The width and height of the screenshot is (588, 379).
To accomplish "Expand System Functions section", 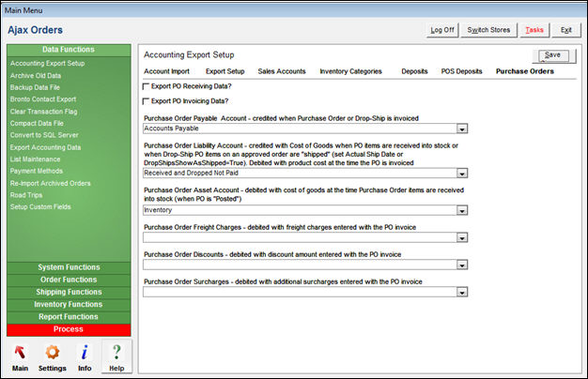I will tap(69, 267).
